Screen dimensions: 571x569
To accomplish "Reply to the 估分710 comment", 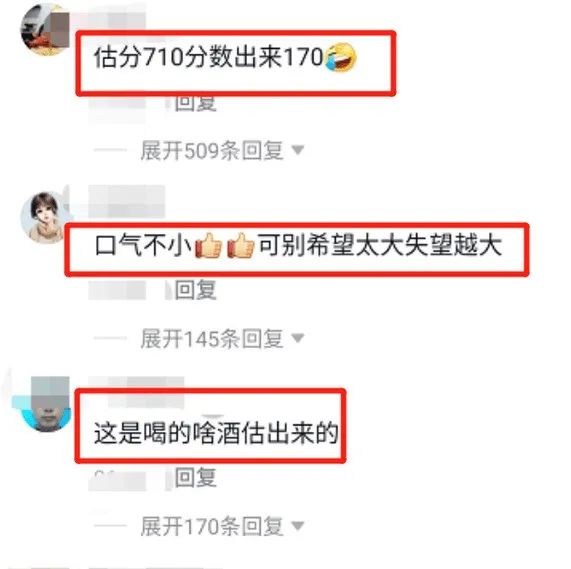I will [x=196, y=103].
